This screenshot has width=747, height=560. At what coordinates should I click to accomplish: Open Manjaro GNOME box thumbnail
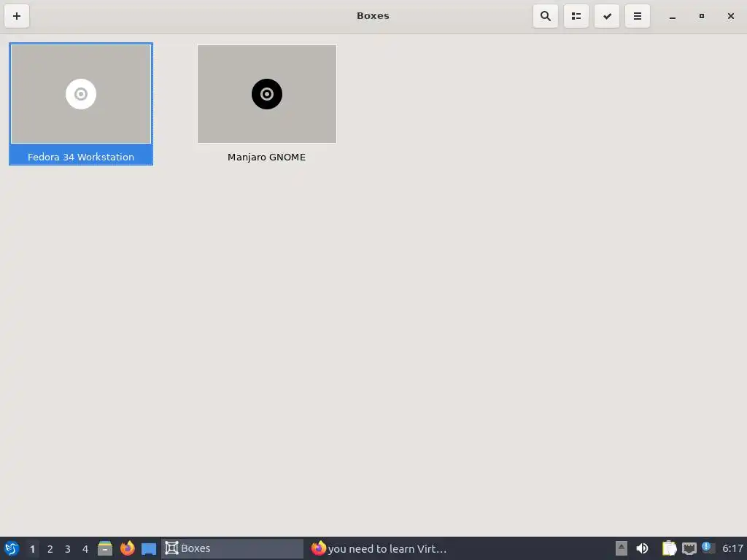coord(267,94)
